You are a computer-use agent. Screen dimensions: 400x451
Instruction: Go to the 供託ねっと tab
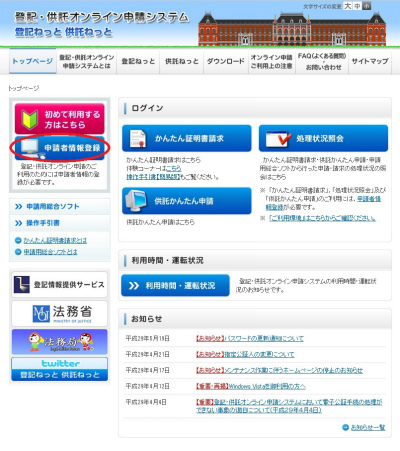[x=182, y=61]
